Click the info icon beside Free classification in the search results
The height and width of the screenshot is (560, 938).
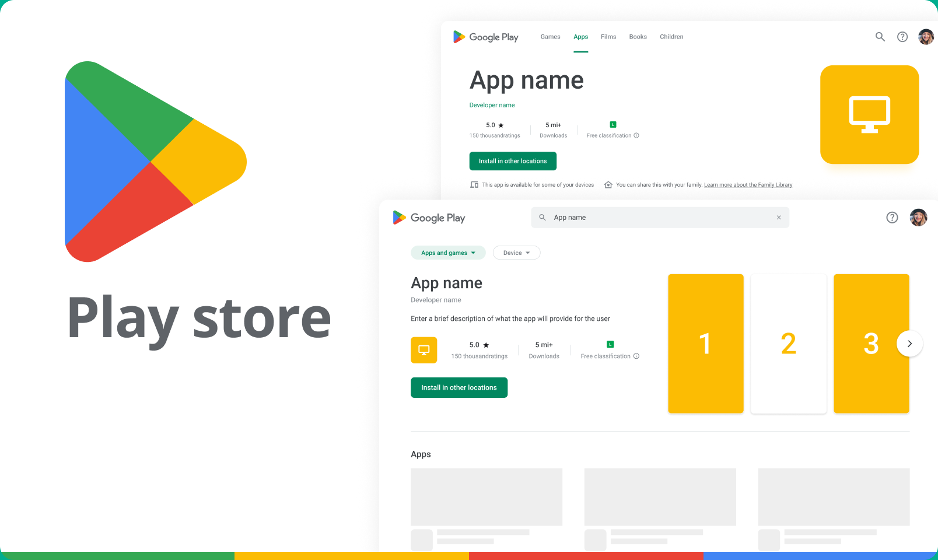pos(636,356)
